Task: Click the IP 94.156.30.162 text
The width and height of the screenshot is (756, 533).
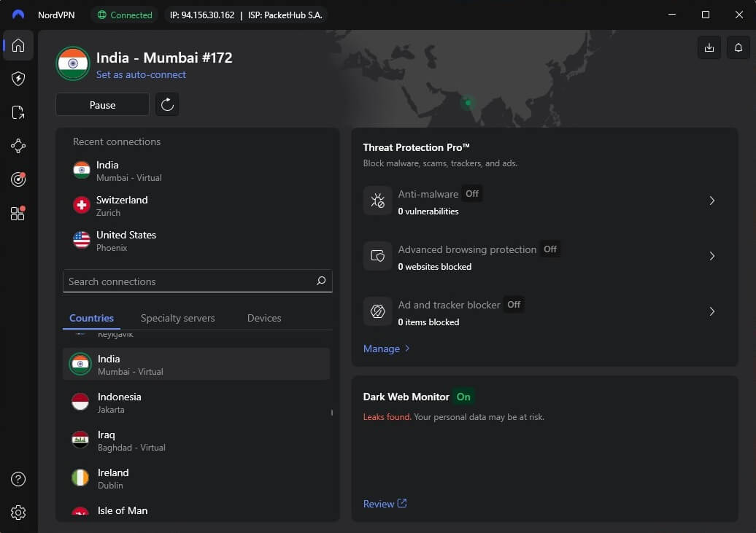Action: (202, 15)
